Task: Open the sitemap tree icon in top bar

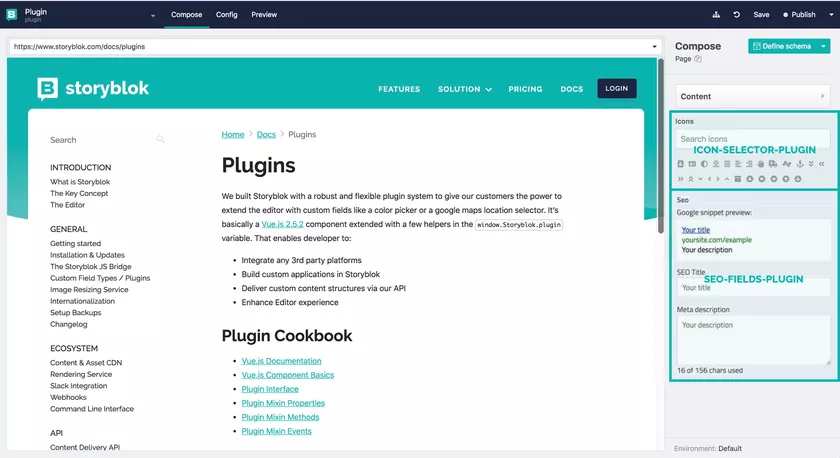Action: [x=716, y=14]
